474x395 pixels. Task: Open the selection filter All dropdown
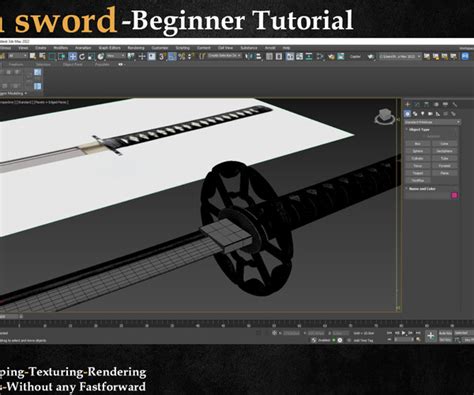click(x=17, y=56)
